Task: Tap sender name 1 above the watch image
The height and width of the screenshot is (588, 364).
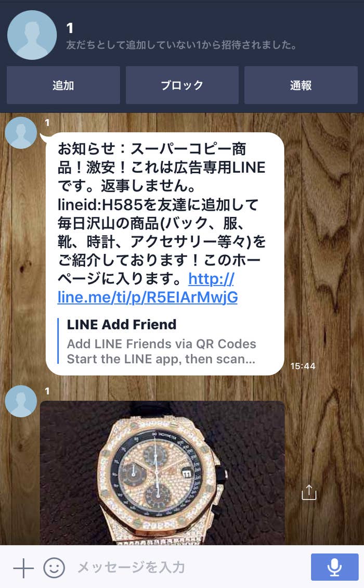Action: (x=47, y=391)
